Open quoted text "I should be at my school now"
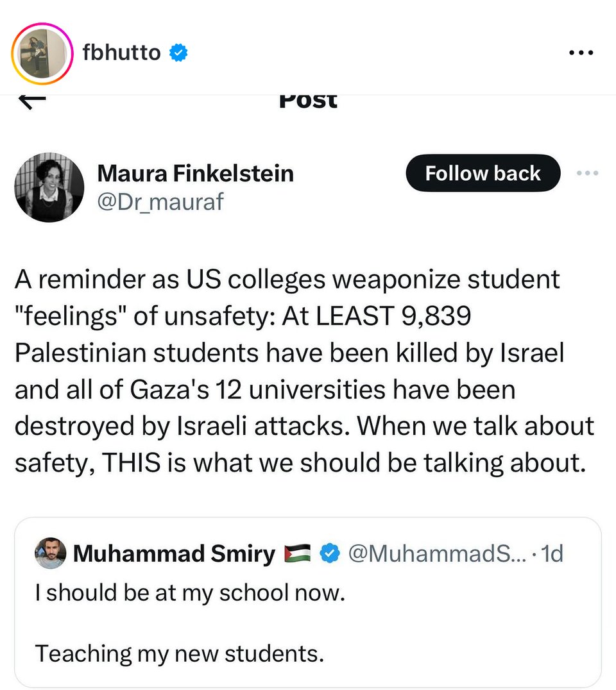The width and height of the screenshot is (616, 690). point(191,593)
